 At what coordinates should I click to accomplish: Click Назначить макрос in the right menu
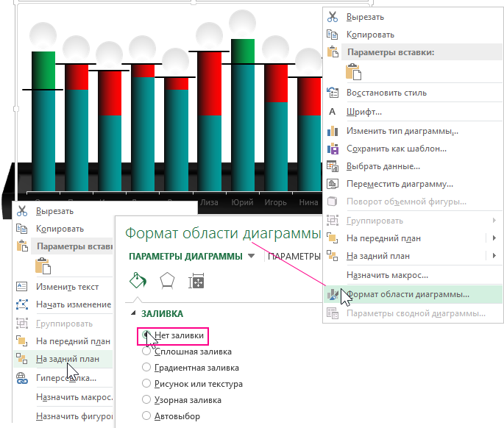(387, 274)
